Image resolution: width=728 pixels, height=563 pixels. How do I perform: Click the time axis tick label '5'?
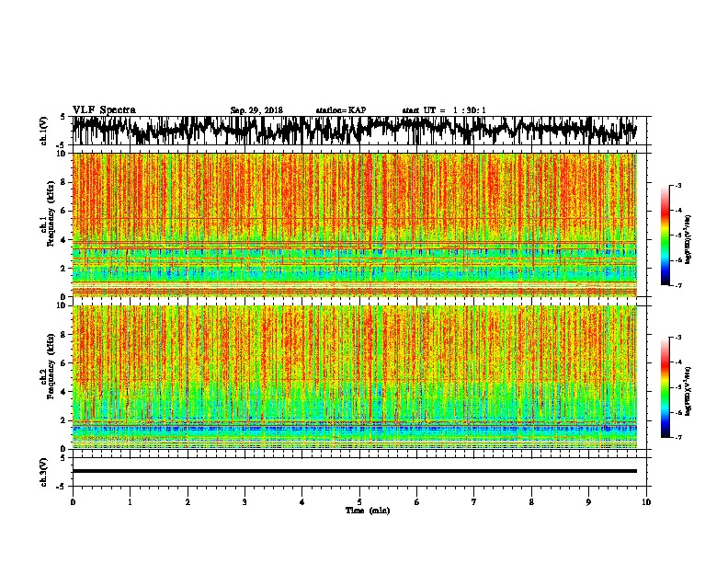click(359, 502)
